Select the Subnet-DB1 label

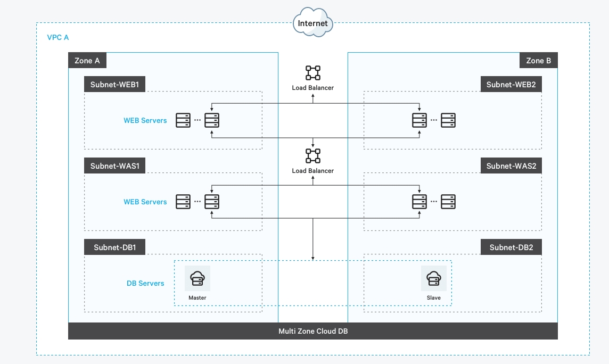pos(115,247)
